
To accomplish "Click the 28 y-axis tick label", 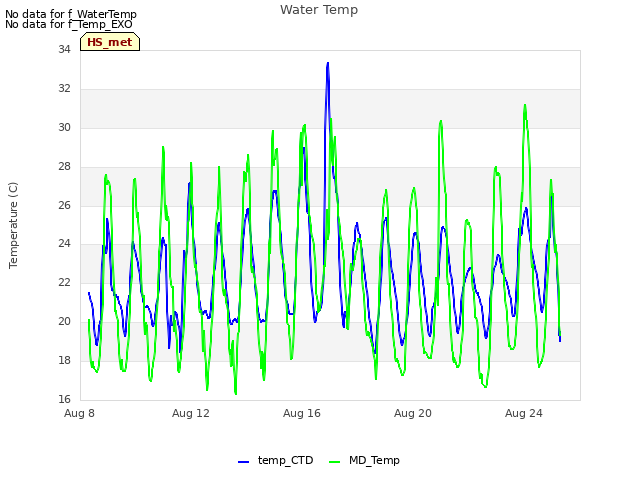I will (x=64, y=167).
